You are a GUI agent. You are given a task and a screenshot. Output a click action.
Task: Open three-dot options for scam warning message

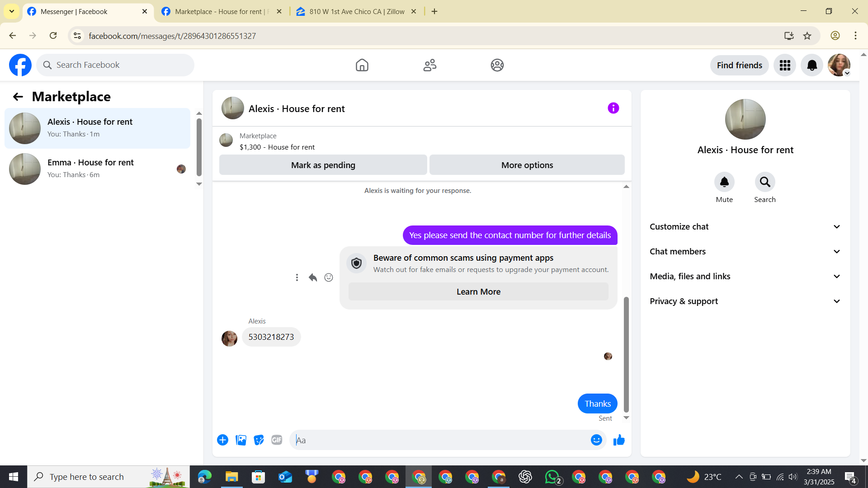click(297, 277)
